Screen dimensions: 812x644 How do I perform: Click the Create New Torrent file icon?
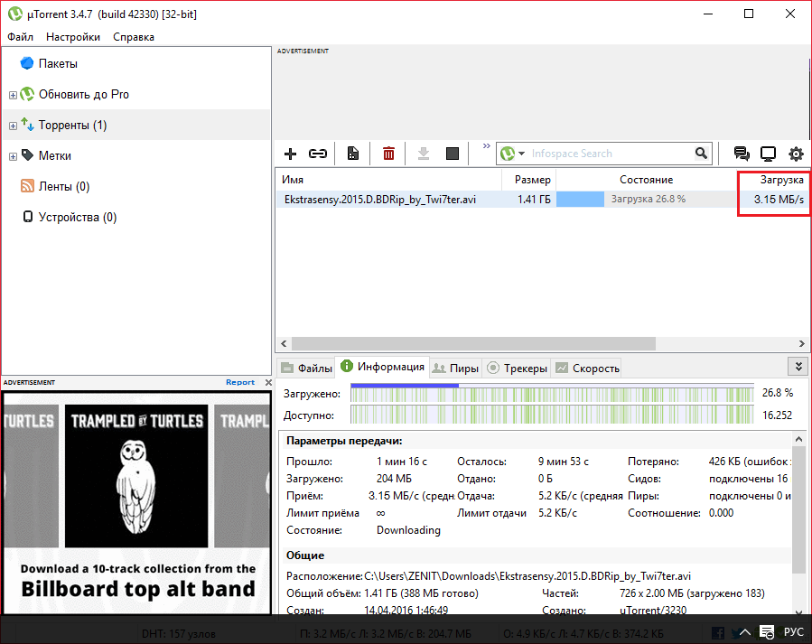tap(352, 154)
